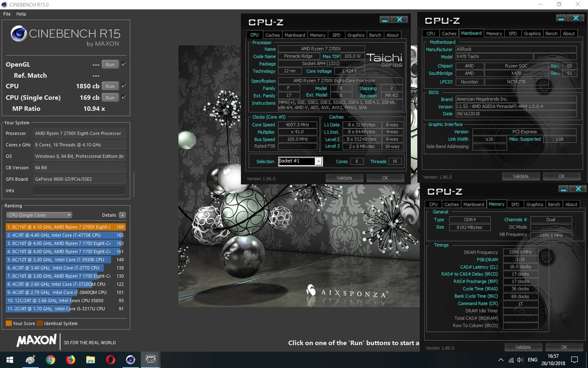Click the Cinebench R15 sphere logo
The height and width of the screenshot is (368, 588).
pyautogui.click(x=18, y=34)
